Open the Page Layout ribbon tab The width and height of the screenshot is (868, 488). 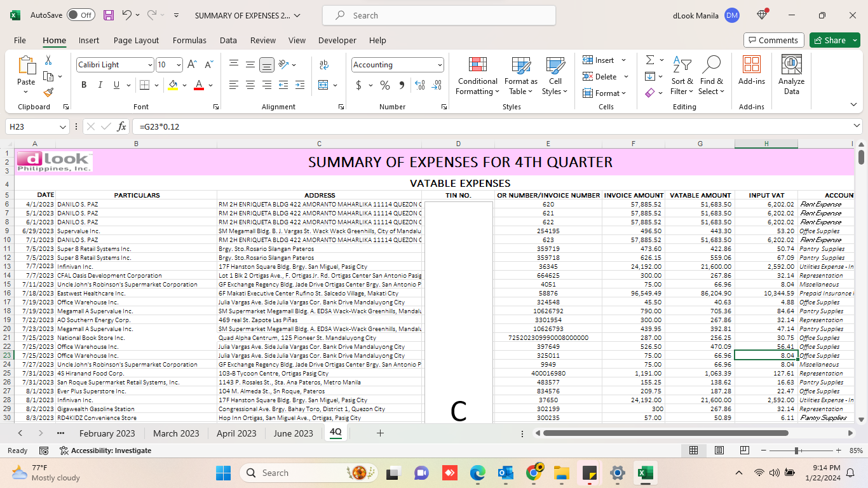(136, 40)
